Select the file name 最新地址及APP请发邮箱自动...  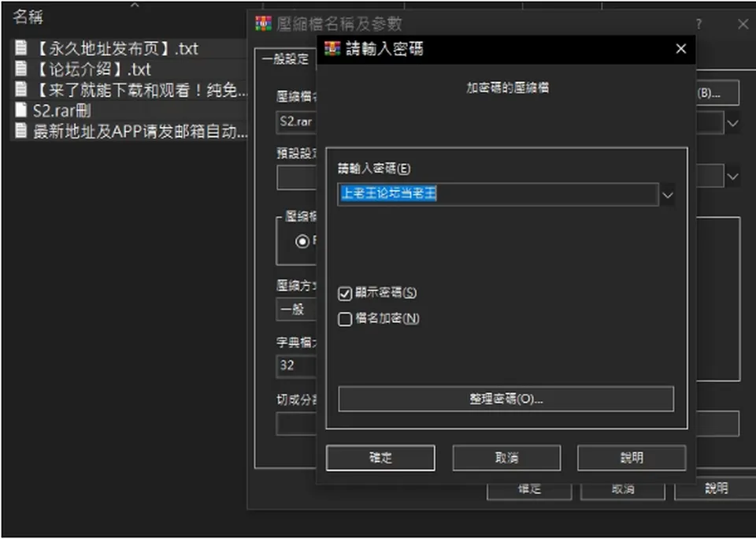click(140, 132)
